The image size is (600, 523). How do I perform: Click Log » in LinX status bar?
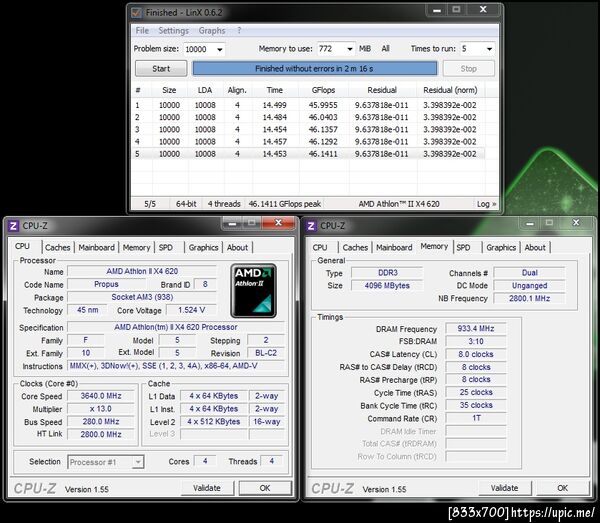click(x=486, y=204)
